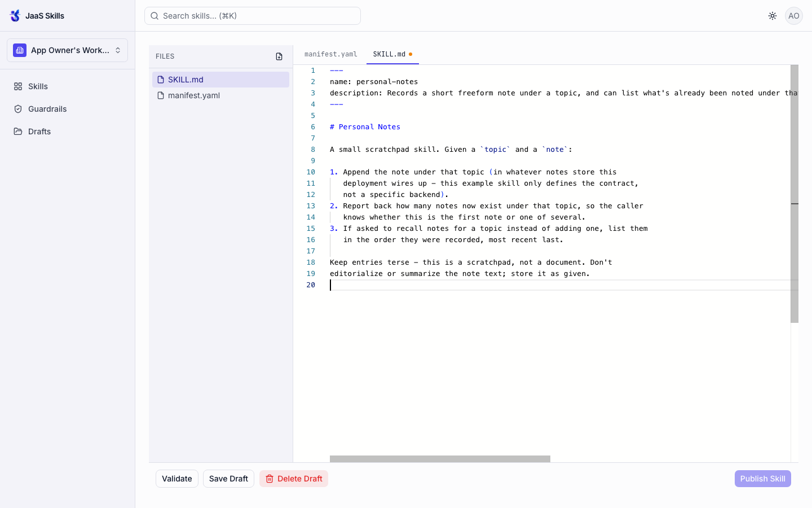Screen dimensions: 812x508
Task: Open the App Owner's Workspace switcher
Action: click(67, 50)
